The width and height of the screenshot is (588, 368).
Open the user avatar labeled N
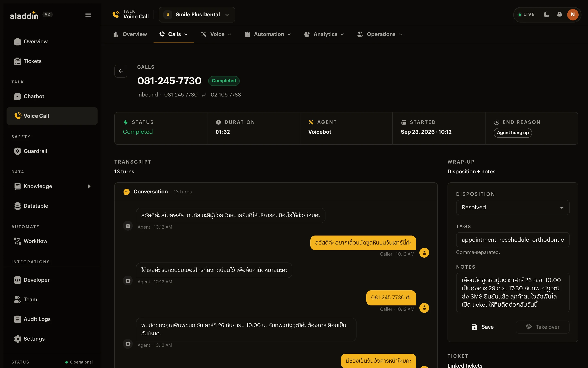[x=573, y=15]
